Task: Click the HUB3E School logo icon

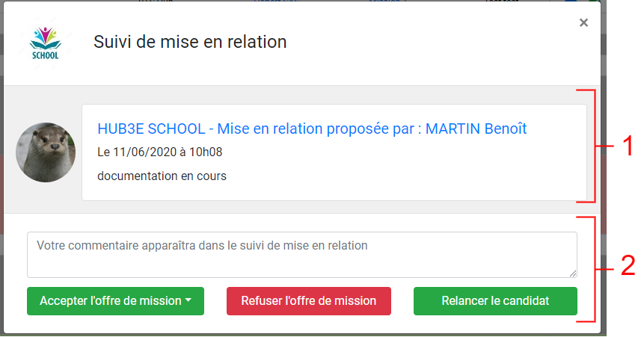Action: click(x=45, y=43)
